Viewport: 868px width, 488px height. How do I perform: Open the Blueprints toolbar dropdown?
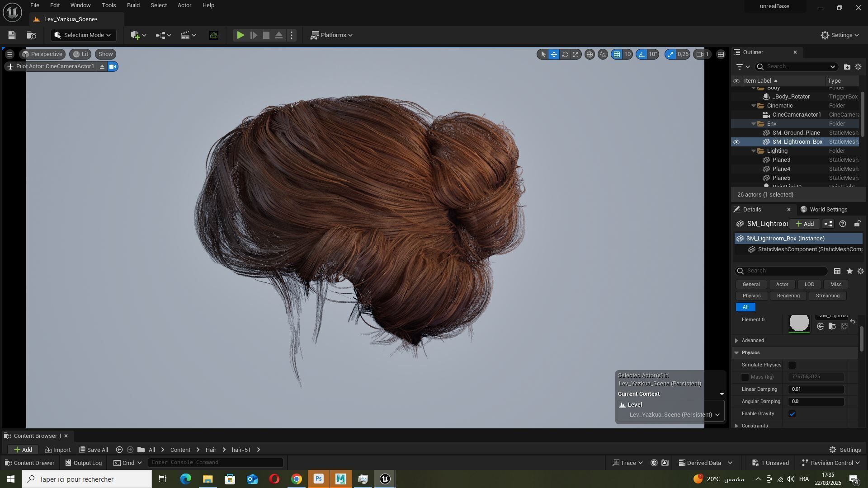pyautogui.click(x=163, y=35)
